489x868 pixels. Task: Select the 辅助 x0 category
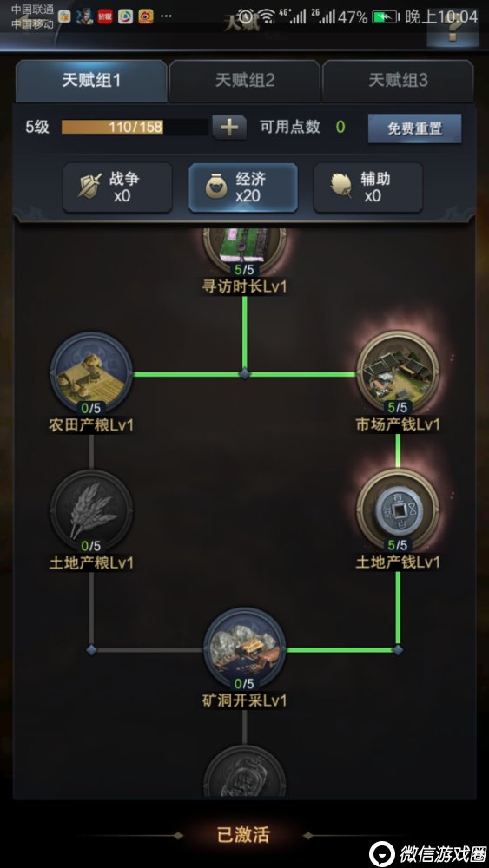[368, 187]
